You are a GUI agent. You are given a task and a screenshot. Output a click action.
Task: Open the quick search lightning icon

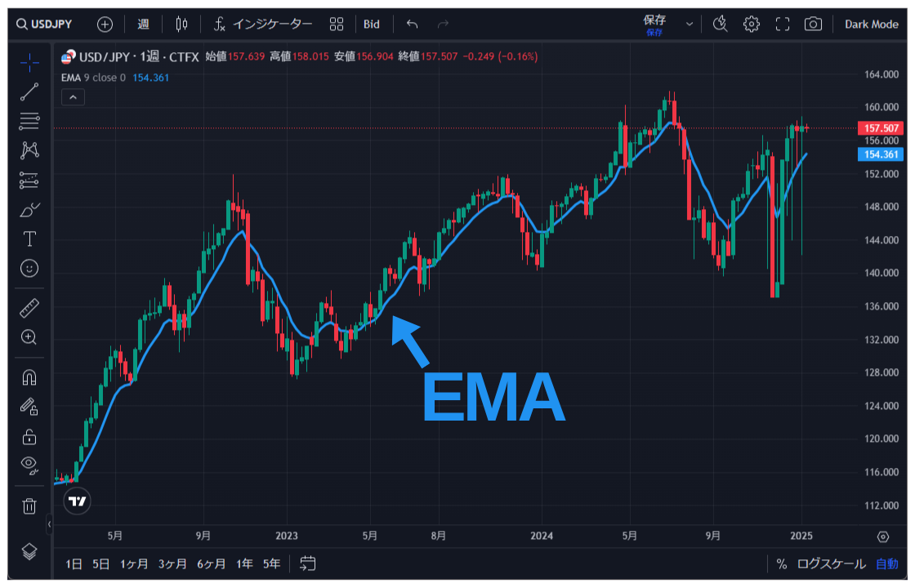(720, 24)
